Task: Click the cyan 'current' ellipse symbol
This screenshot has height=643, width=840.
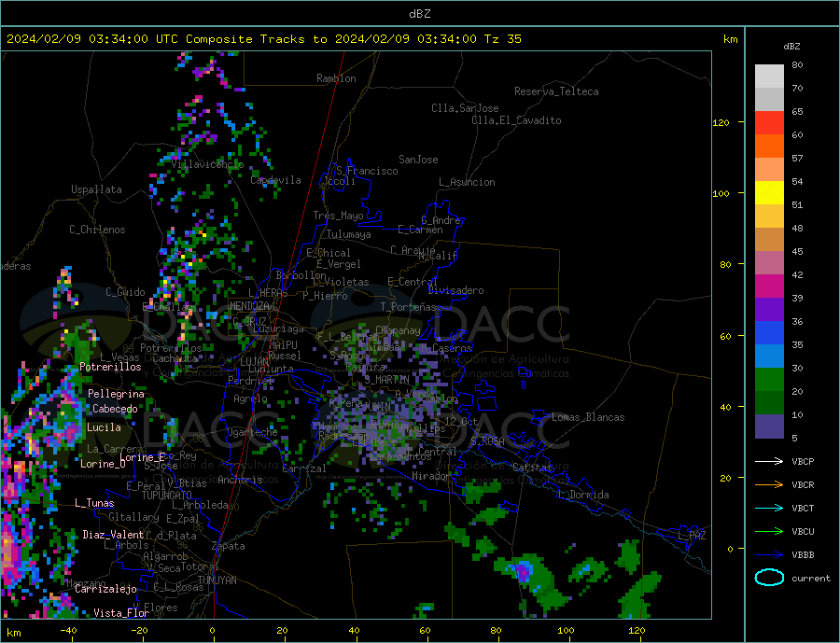Action: pyautogui.click(x=769, y=578)
